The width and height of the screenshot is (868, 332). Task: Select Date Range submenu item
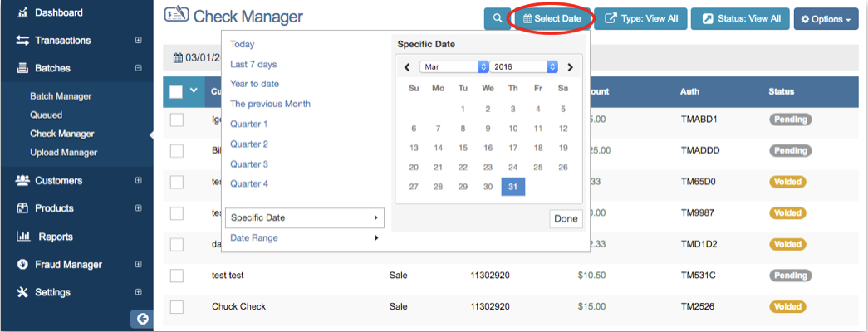click(x=254, y=238)
